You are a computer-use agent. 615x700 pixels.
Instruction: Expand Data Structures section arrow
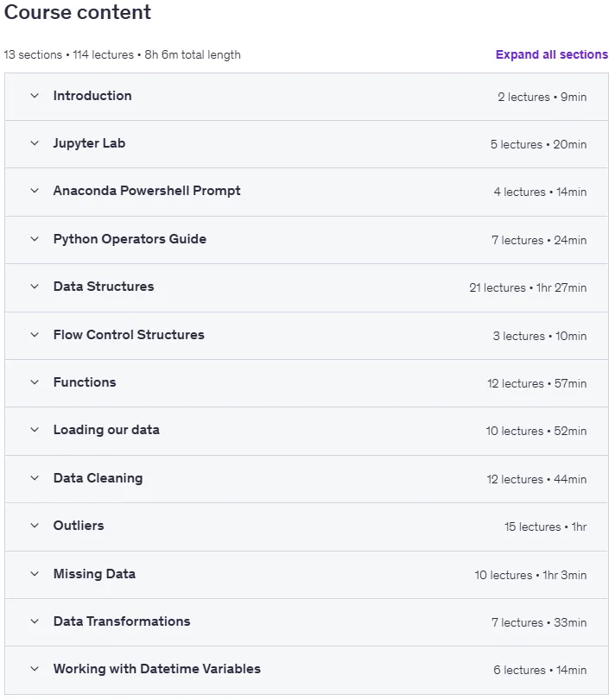point(35,287)
